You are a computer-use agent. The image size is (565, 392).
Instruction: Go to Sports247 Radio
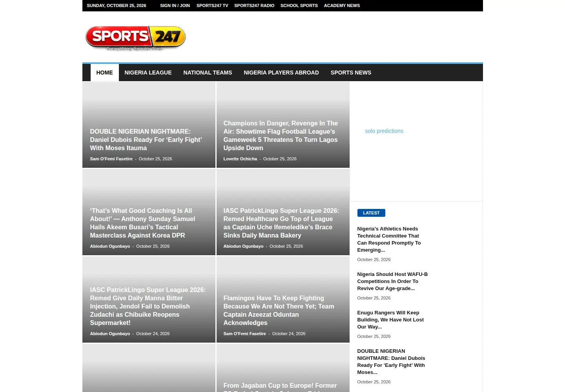(x=254, y=5)
